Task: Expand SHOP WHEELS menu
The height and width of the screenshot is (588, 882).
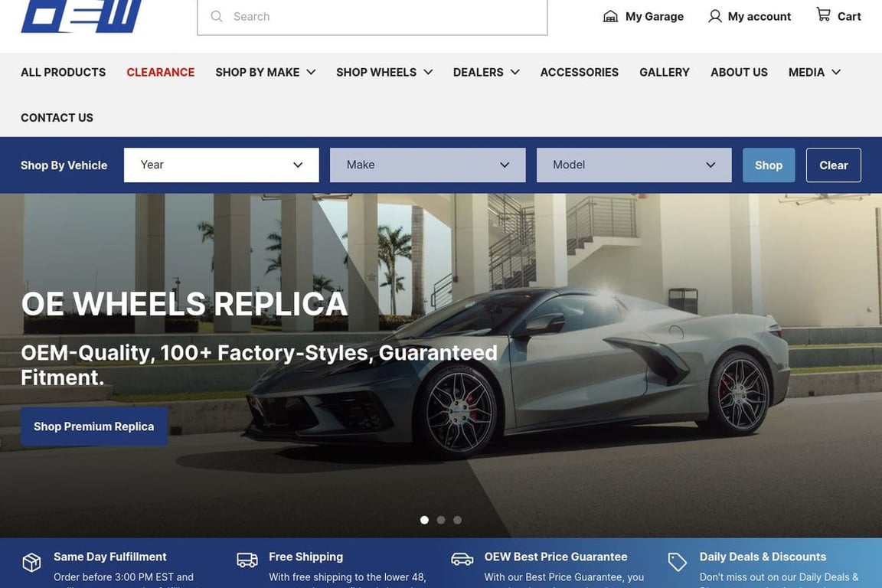Action: pyautogui.click(x=384, y=72)
